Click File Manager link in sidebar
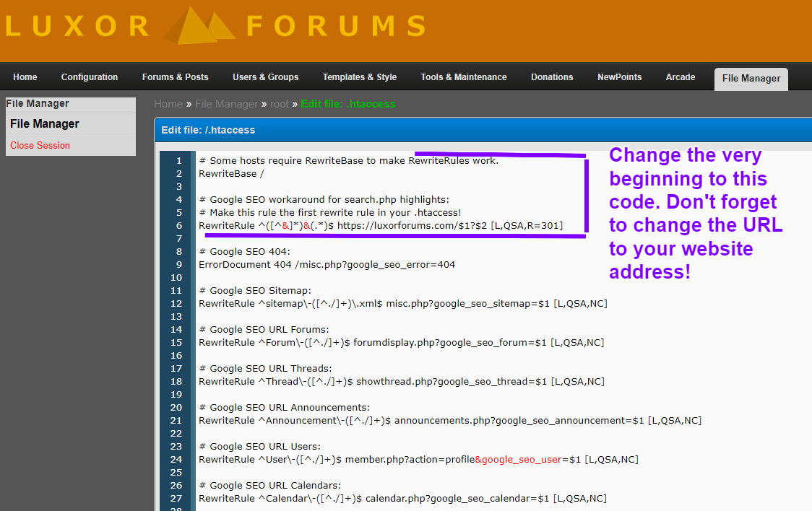 (45, 123)
